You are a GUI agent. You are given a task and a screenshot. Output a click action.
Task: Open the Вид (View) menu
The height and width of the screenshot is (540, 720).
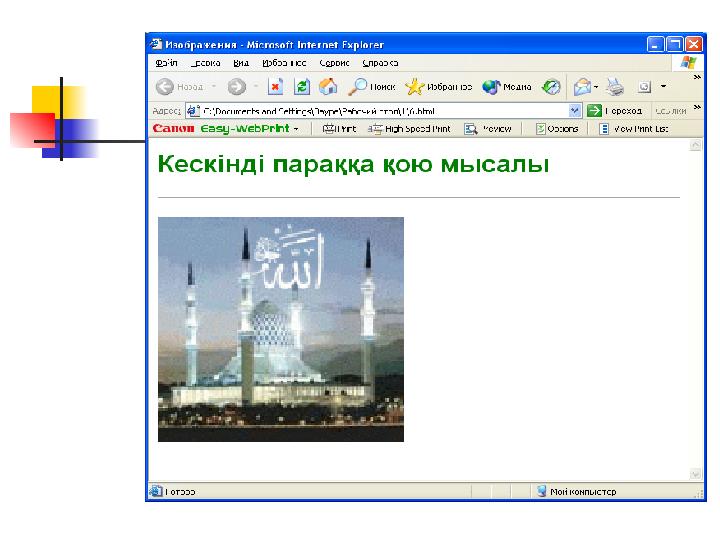tap(241, 63)
